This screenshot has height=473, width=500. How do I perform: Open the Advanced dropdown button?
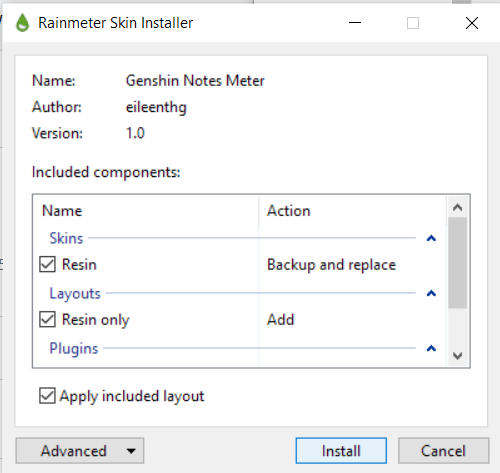pyautogui.click(x=80, y=451)
